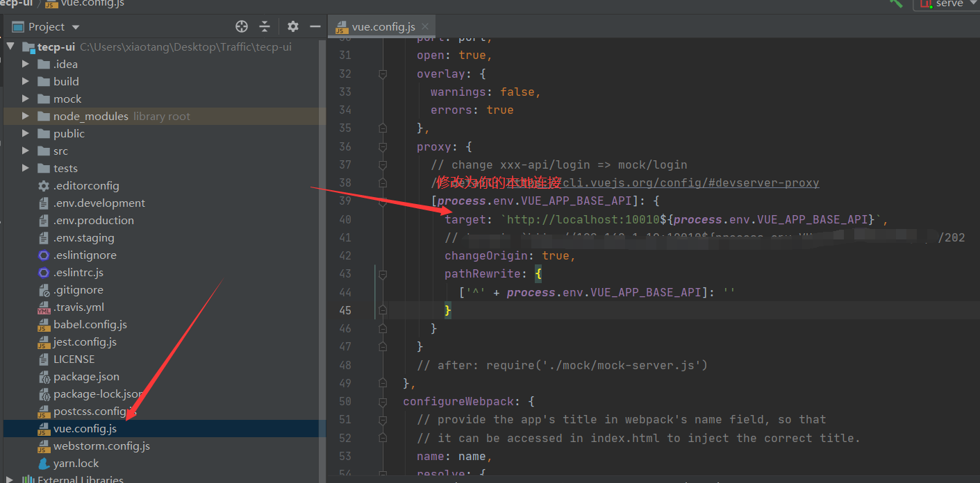The height and width of the screenshot is (483, 980).
Task: Select the webstorm.config.js file
Action: 101,446
